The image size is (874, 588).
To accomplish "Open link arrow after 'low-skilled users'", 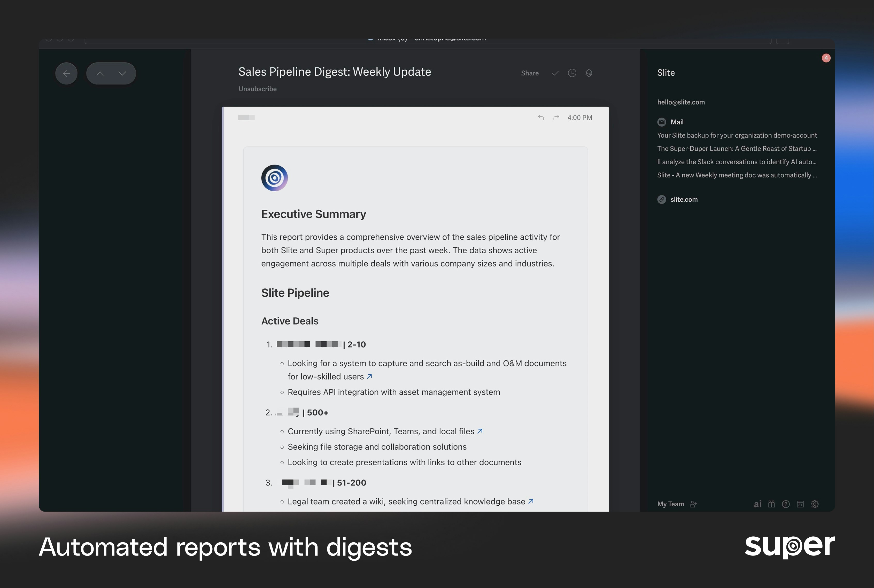I will click(369, 377).
